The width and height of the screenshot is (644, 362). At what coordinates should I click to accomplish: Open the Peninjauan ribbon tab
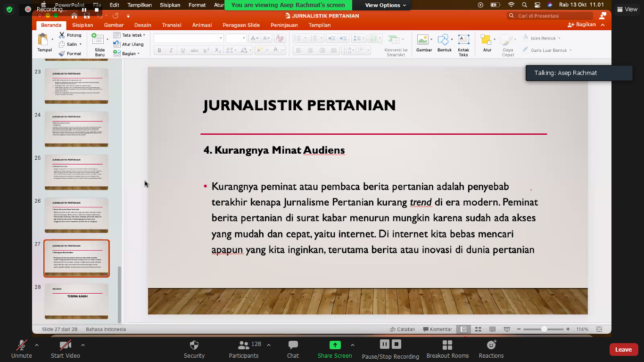pyautogui.click(x=284, y=25)
